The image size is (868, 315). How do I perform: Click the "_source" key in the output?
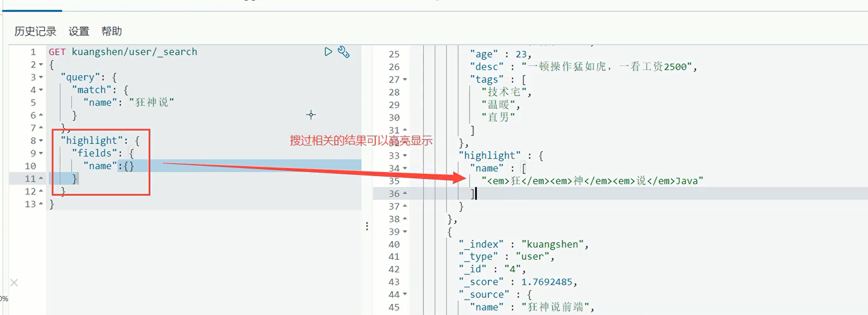click(484, 295)
